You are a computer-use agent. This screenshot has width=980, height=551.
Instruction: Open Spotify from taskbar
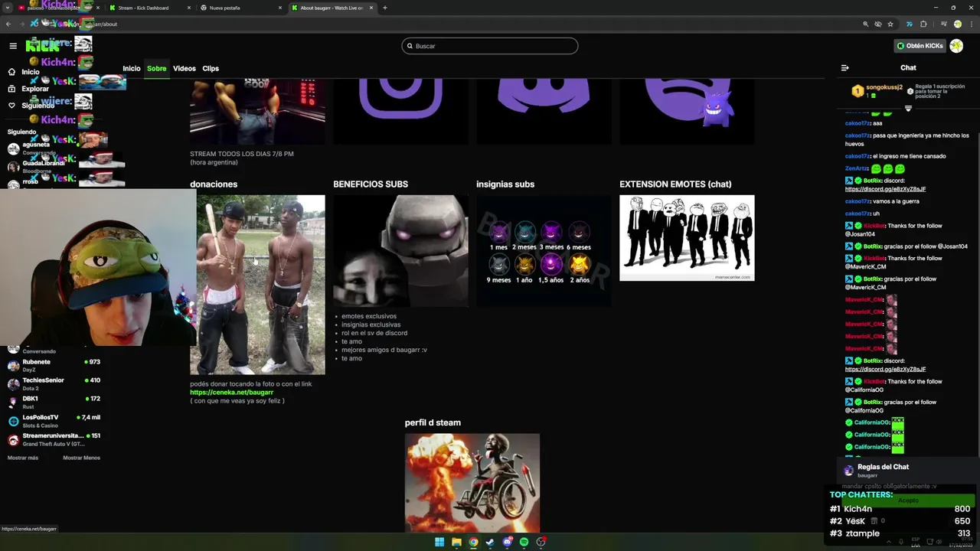coord(524,542)
